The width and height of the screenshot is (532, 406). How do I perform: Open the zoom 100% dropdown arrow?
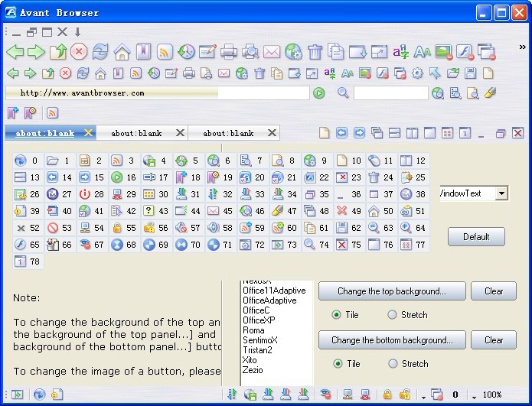[475, 397]
